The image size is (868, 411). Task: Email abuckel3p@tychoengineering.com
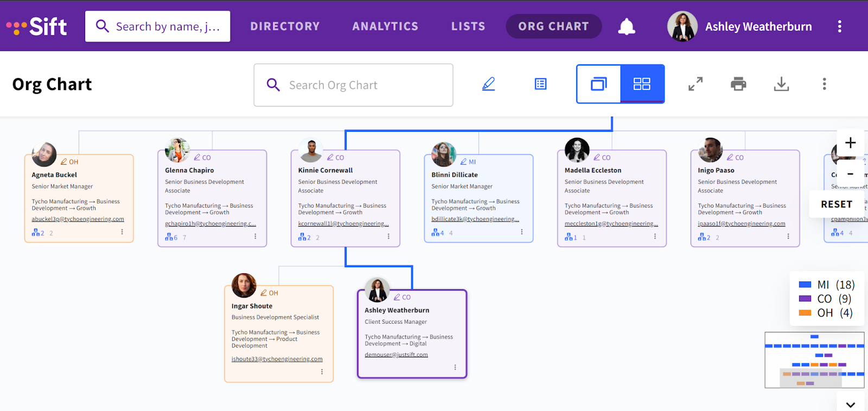[78, 219]
